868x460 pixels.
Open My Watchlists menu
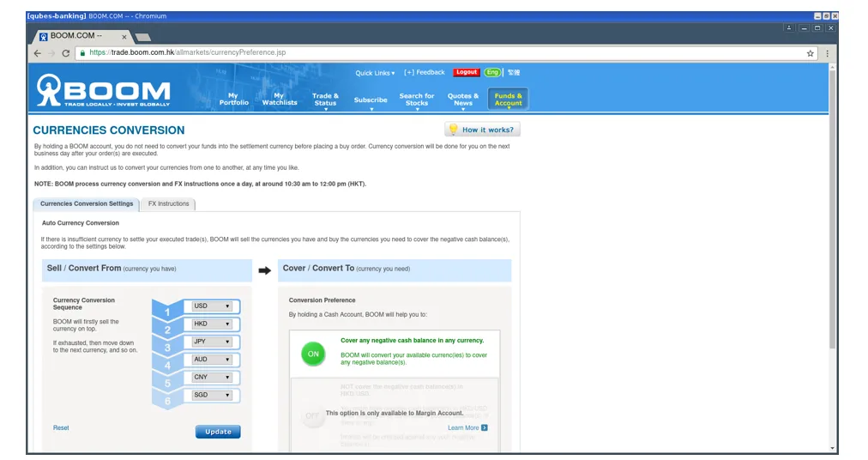(280, 100)
